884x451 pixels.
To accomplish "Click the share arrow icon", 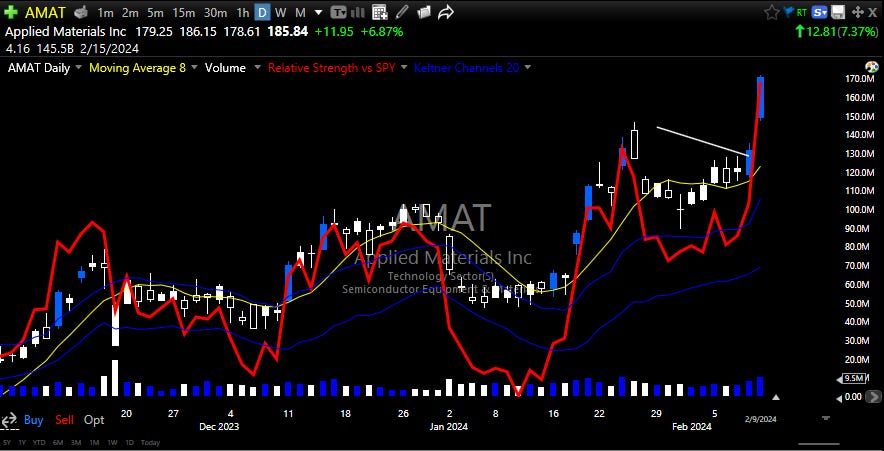I will 446,12.
